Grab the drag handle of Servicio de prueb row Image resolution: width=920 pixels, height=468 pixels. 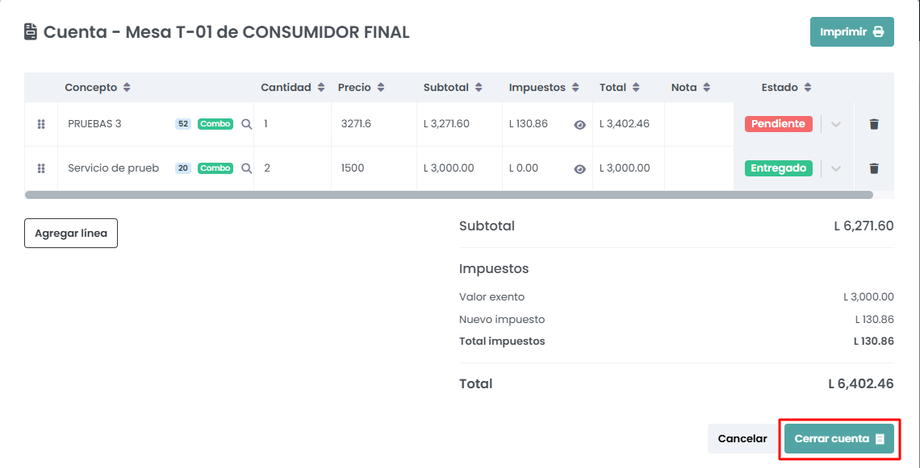[41, 169]
